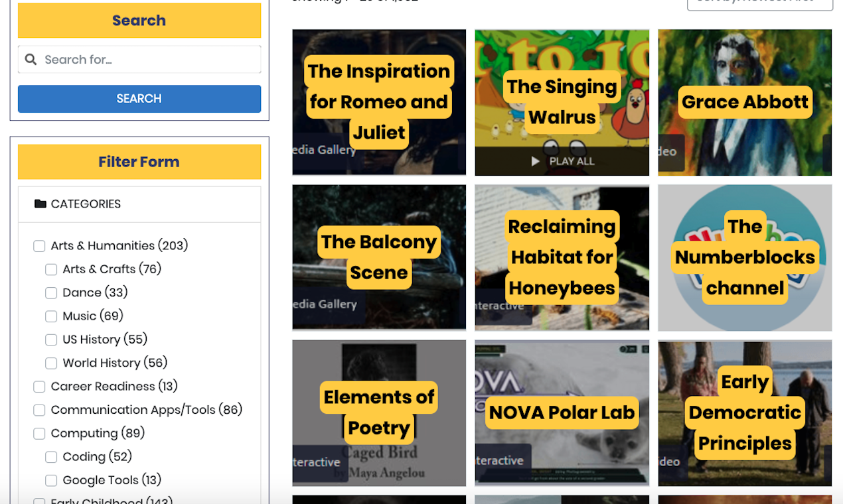Click the magnifying glass search icon

coord(31,59)
